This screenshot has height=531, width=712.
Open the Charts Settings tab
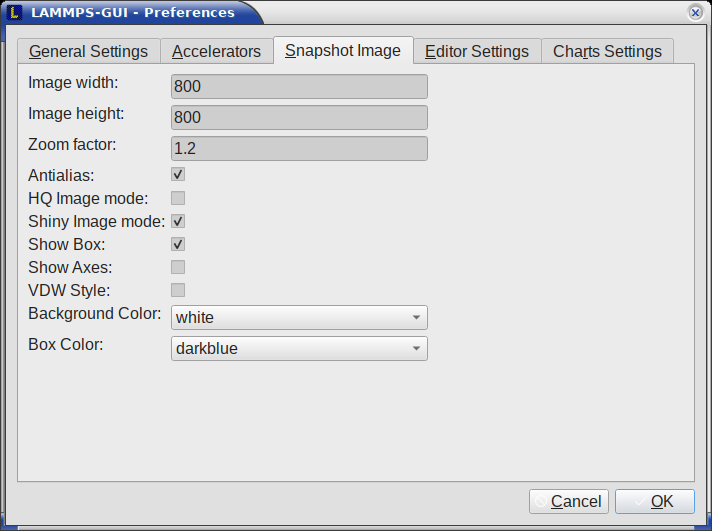tap(608, 51)
